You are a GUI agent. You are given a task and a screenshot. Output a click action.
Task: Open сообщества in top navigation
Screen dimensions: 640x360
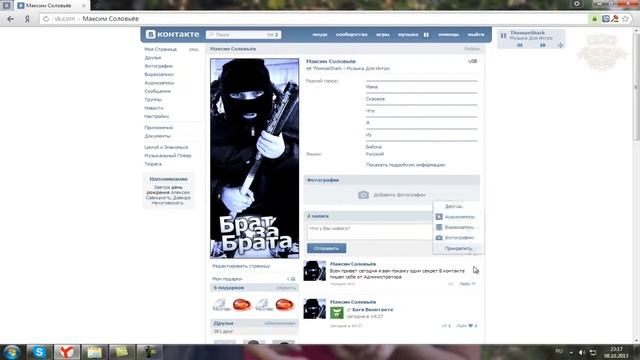pyautogui.click(x=351, y=35)
